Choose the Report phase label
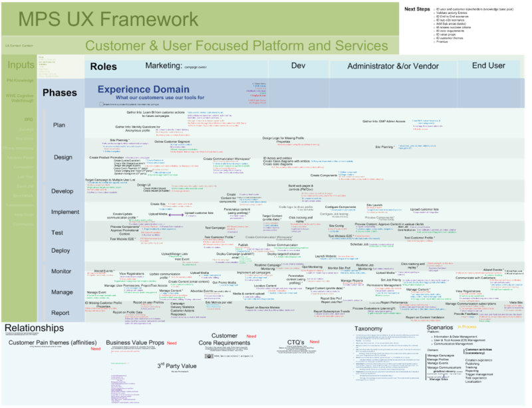532x408 pixels. 61,312
